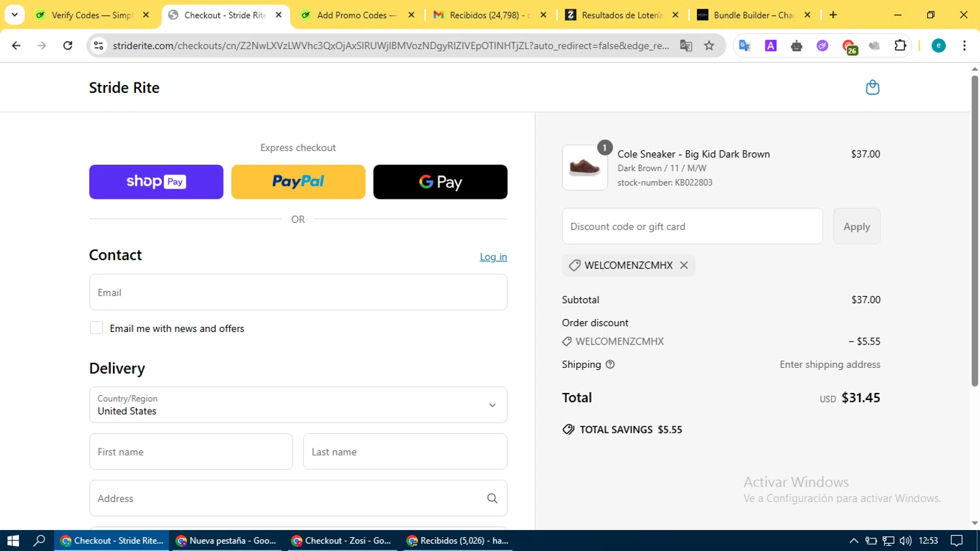The height and width of the screenshot is (551, 980).
Task: Focus the First name field
Action: [191, 452]
